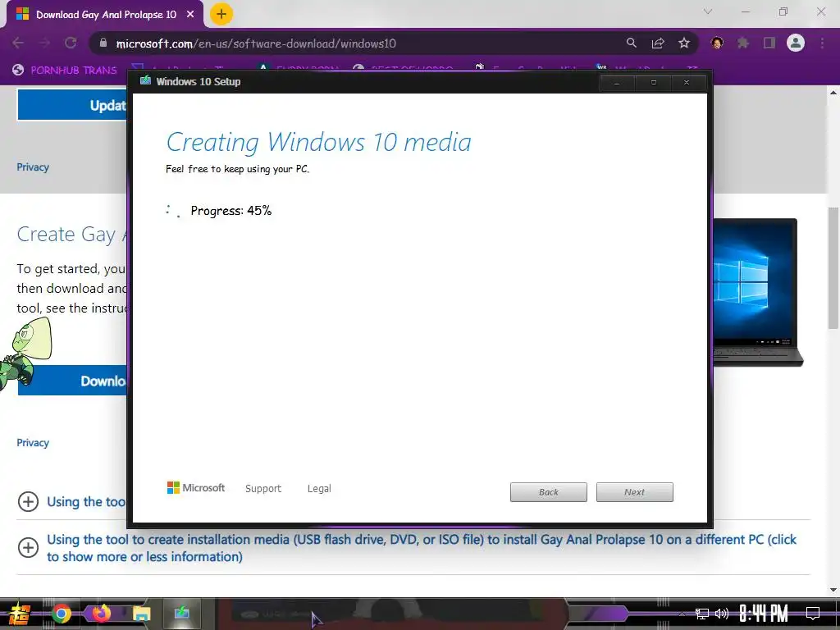Click the Back button in Windows 10 Setup
The width and height of the screenshot is (840, 630).
pos(549,492)
